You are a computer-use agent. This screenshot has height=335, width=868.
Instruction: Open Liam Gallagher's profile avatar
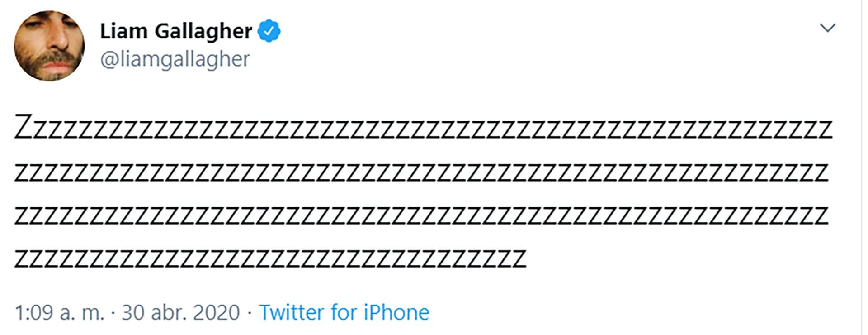tap(49, 46)
